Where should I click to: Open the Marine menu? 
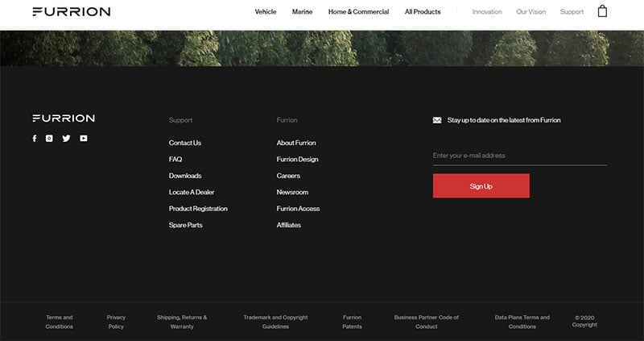[303, 12]
